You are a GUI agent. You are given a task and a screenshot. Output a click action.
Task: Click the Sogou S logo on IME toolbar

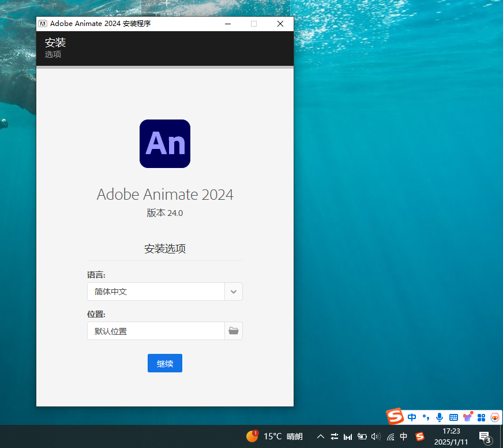395,416
